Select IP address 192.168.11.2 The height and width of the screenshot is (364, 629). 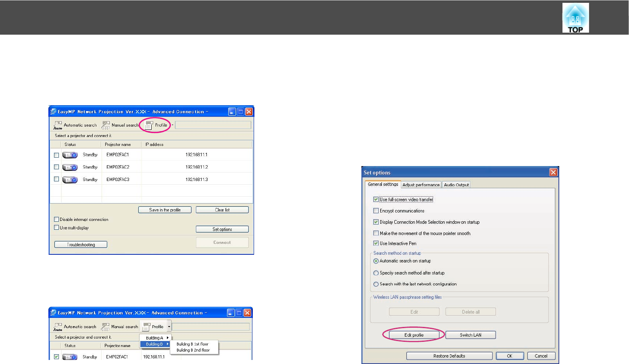197,167
